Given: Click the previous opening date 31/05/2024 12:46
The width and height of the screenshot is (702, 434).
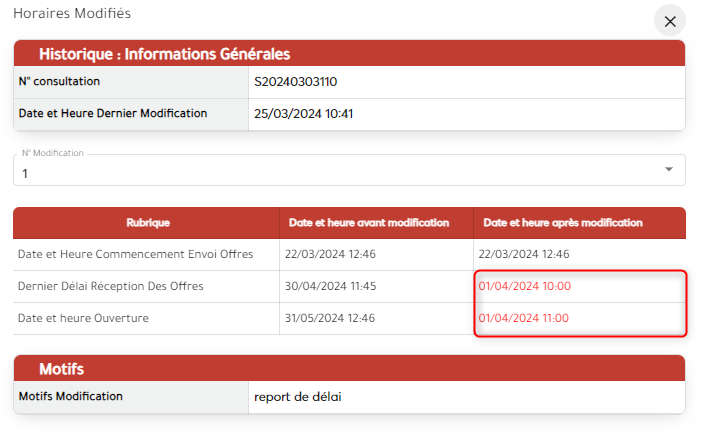Looking at the screenshot, I should [x=330, y=318].
